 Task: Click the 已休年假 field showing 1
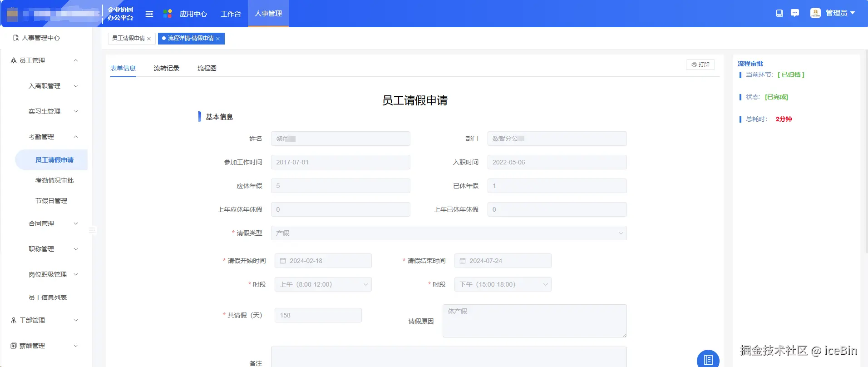[x=557, y=186]
